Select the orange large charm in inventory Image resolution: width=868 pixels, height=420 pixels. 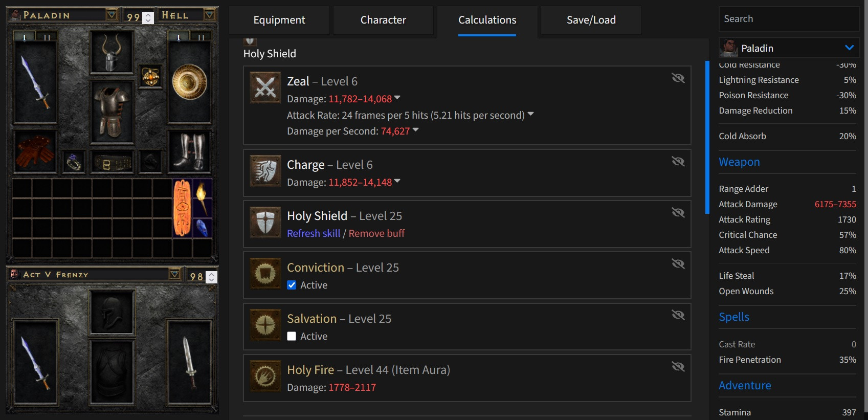click(x=182, y=208)
